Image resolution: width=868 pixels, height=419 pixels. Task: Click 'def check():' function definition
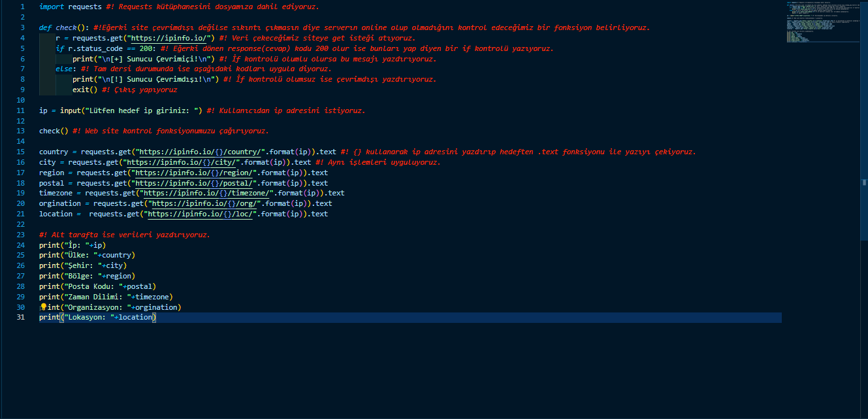(64, 27)
